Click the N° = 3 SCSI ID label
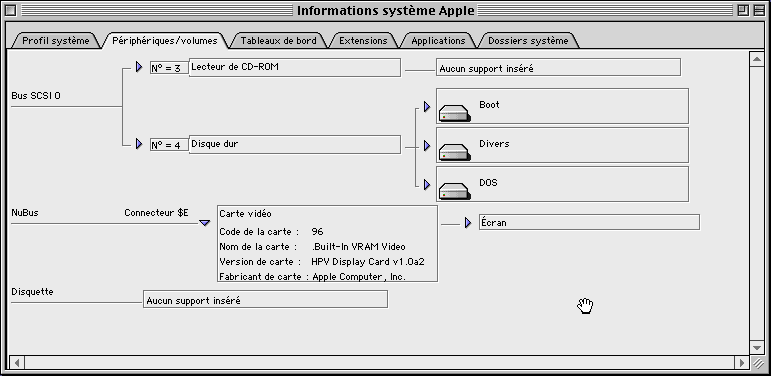771x376 pixels. pyautogui.click(x=169, y=68)
